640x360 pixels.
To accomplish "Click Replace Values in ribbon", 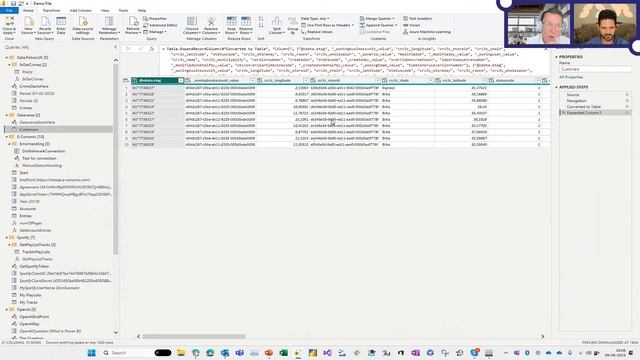I will [x=317, y=31].
